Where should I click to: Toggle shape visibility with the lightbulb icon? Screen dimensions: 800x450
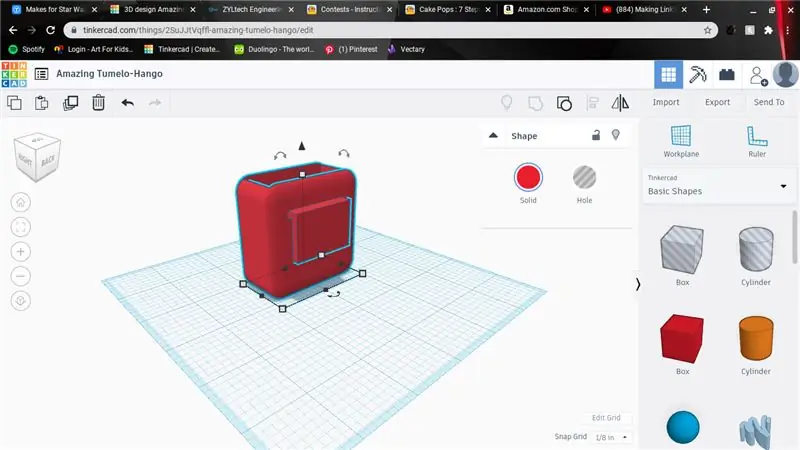(x=616, y=135)
